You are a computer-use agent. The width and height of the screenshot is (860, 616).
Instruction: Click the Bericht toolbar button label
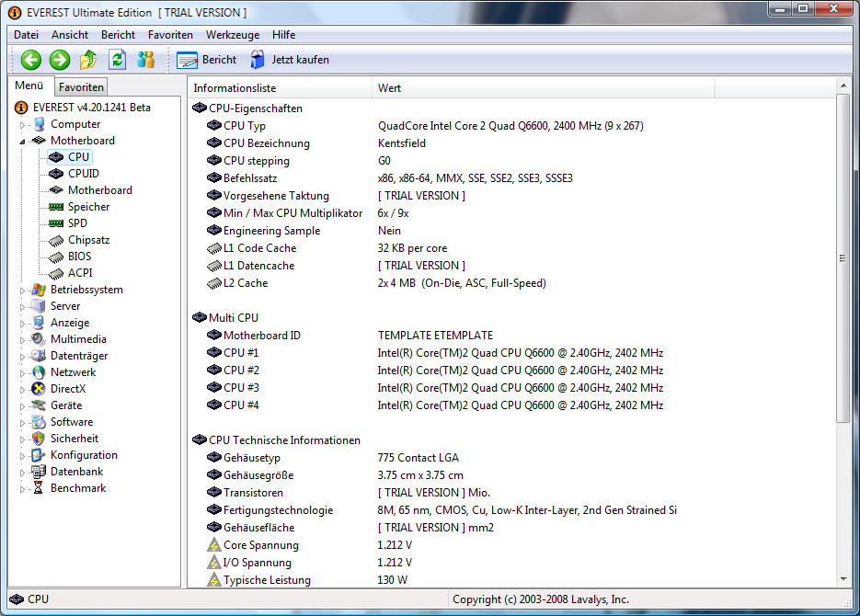coord(220,60)
